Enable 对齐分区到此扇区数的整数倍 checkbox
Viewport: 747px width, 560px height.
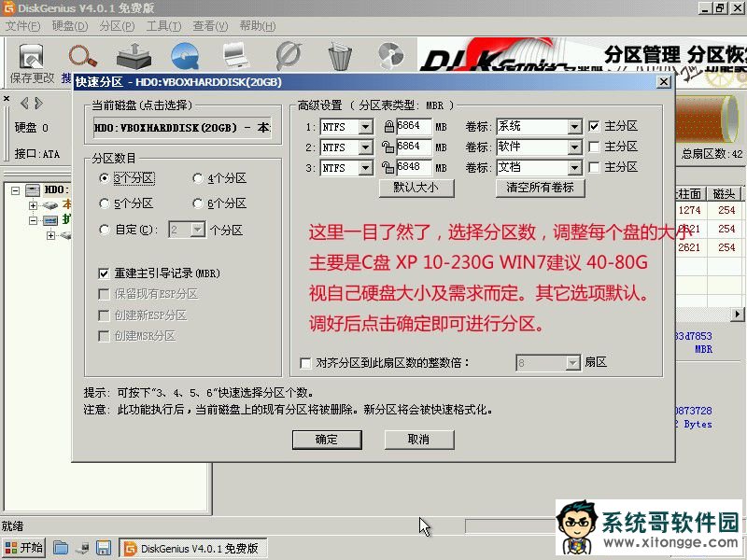305,363
